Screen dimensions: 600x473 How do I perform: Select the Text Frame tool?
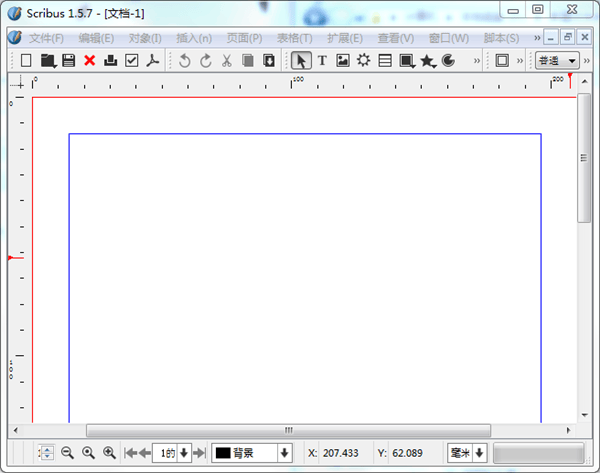(x=322, y=61)
